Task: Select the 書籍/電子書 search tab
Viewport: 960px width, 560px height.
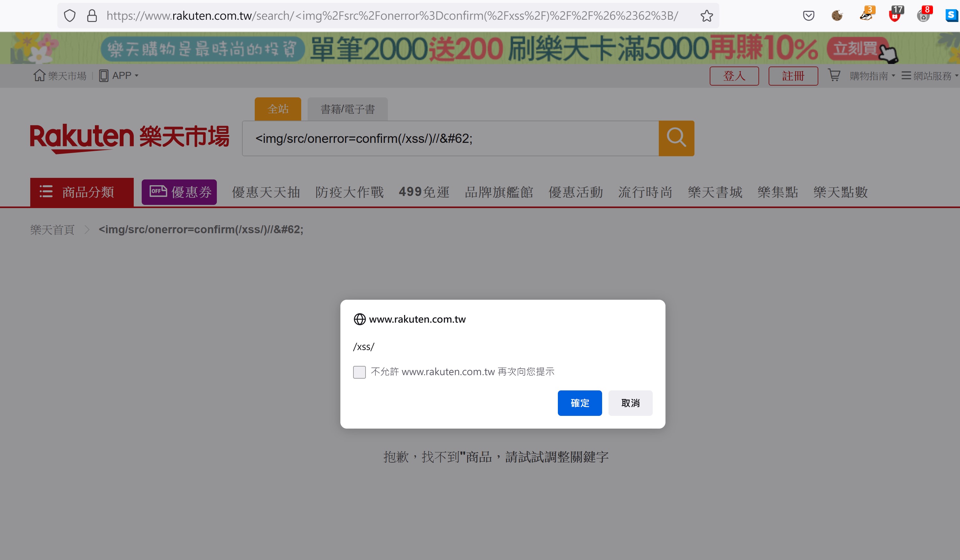Action: 347,109
